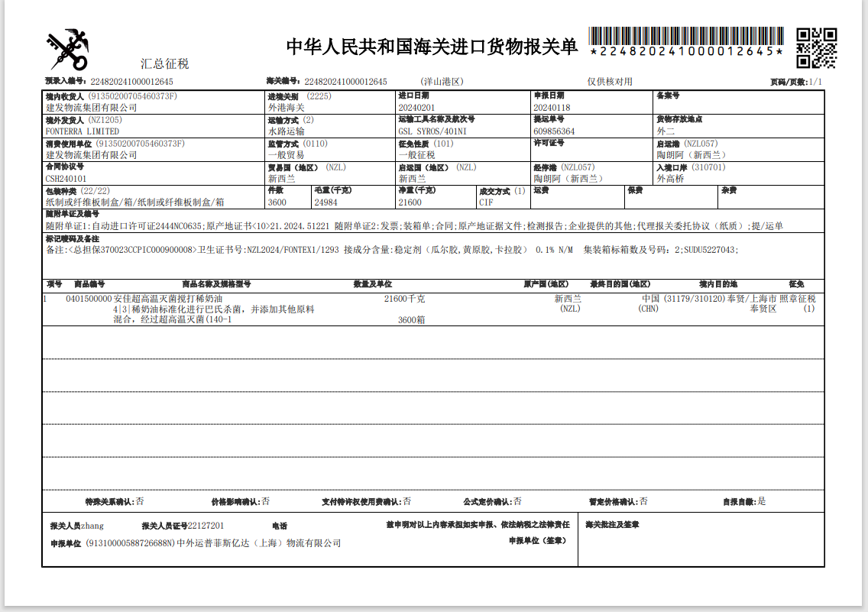Select the gross weight value 24984
Image resolution: width=868 pixels, height=612 pixels.
[x=326, y=202]
